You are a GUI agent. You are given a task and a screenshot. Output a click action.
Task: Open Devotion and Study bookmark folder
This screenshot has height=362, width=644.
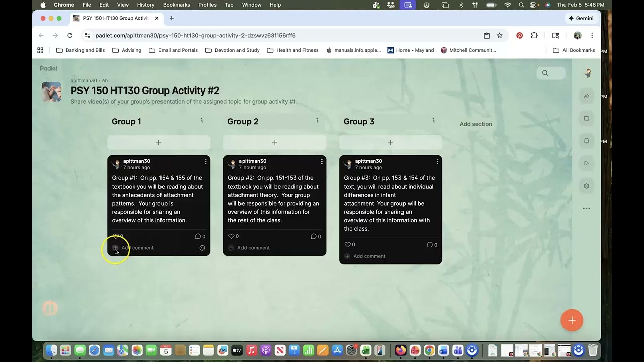tap(232, 50)
